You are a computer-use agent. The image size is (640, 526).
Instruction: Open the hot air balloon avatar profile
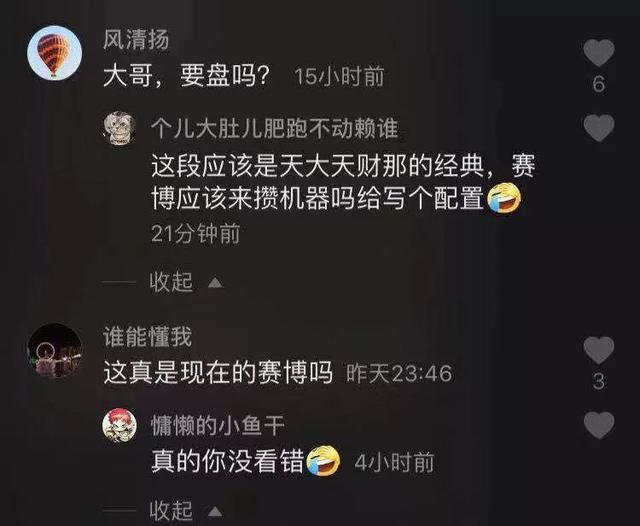point(54,52)
